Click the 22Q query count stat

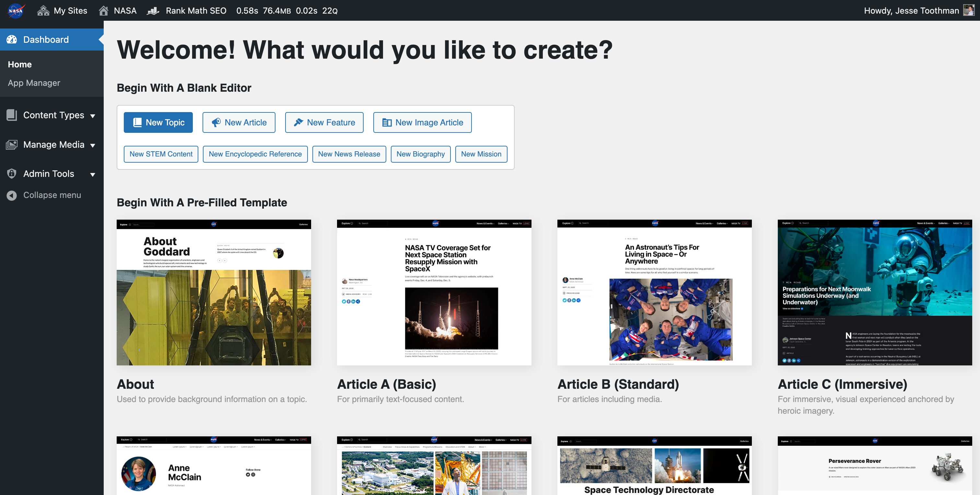pos(330,11)
